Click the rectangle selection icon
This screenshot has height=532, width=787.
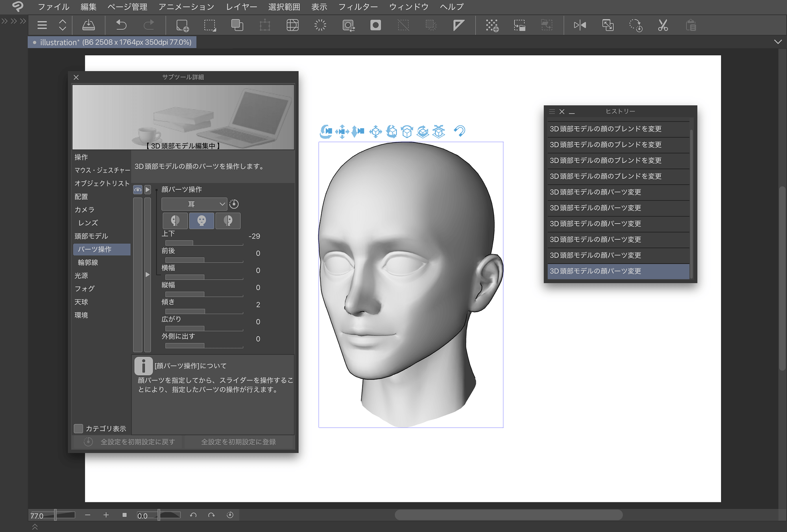[x=210, y=26]
